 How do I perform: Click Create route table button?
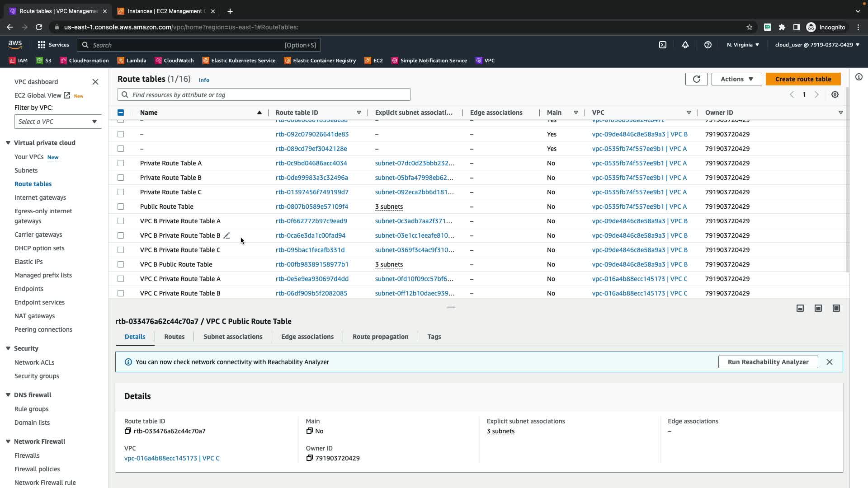803,79
